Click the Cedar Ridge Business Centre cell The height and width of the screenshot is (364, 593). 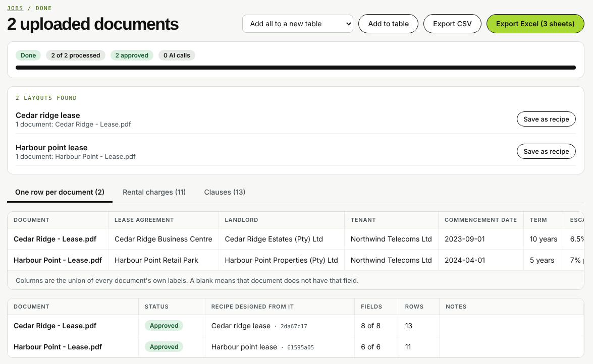(164, 239)
